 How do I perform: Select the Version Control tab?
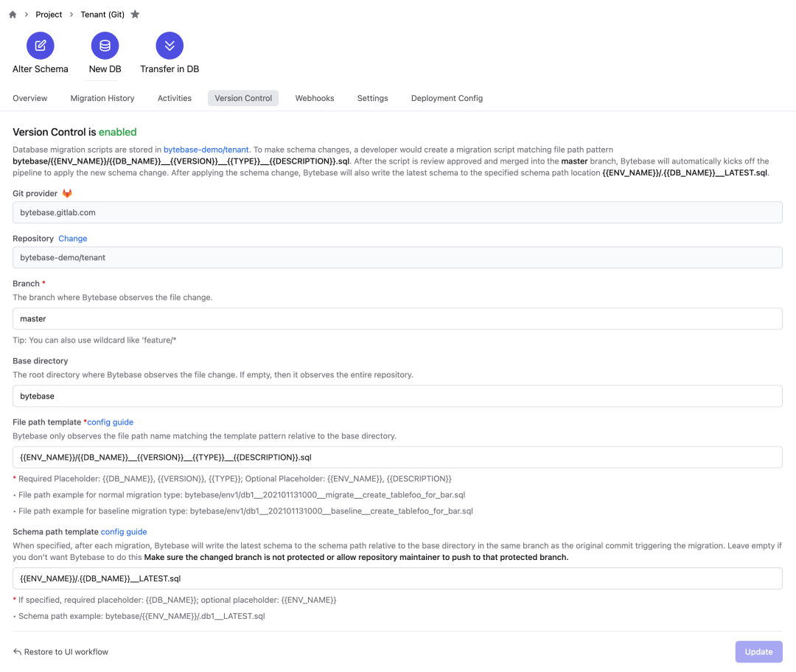tap(243, 99)
